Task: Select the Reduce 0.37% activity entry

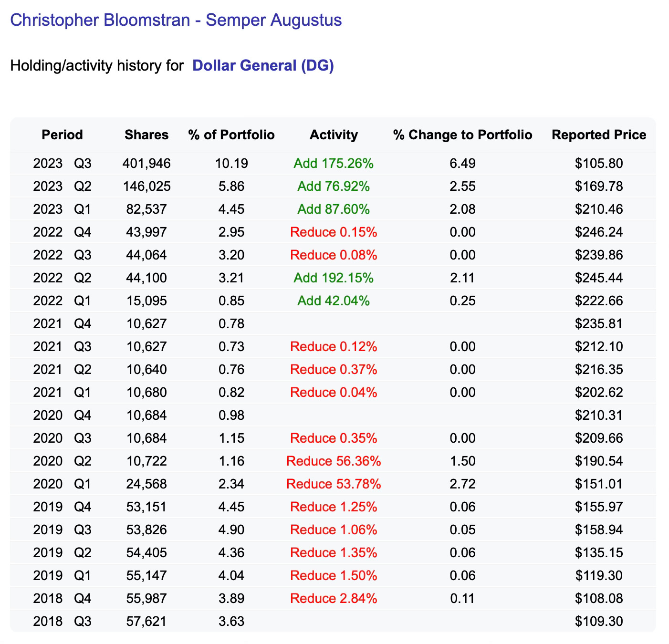Action: pos(334,370)
